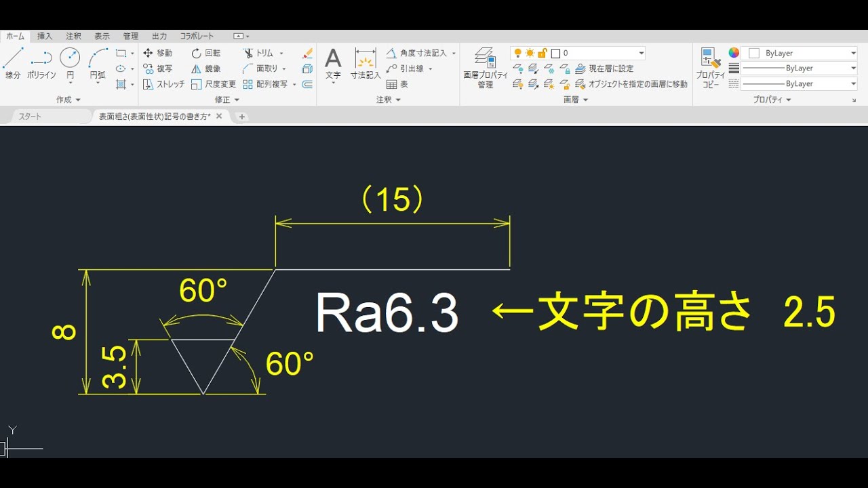
Task: Toggle layer lock padlock in layer box
Action: (542, 53)
